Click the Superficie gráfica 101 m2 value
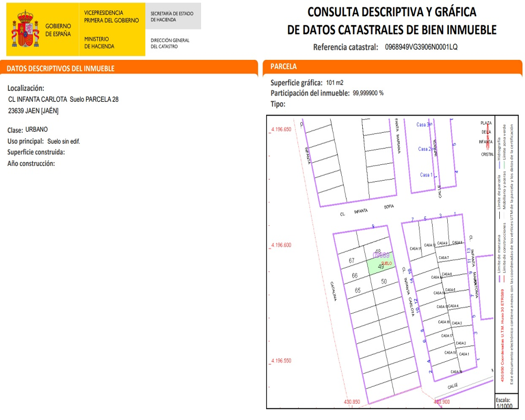Viewport: 525px width, 420px height. click(334, 83)
